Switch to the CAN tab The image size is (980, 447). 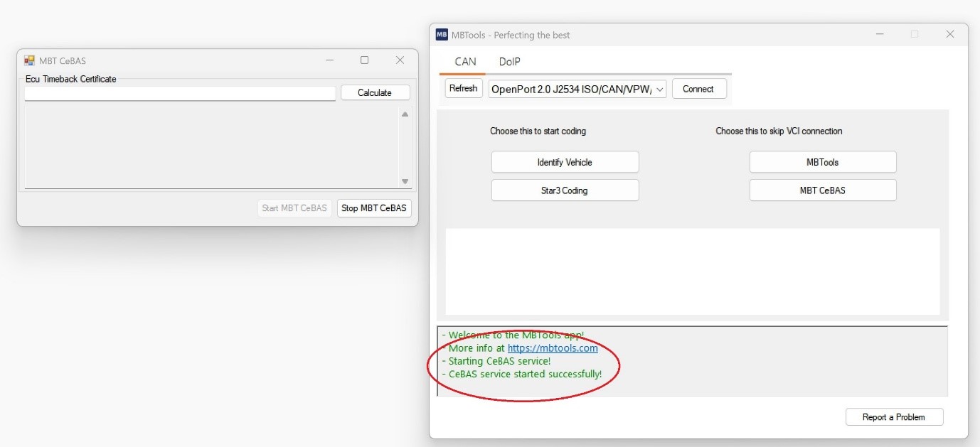pos(465,62)
